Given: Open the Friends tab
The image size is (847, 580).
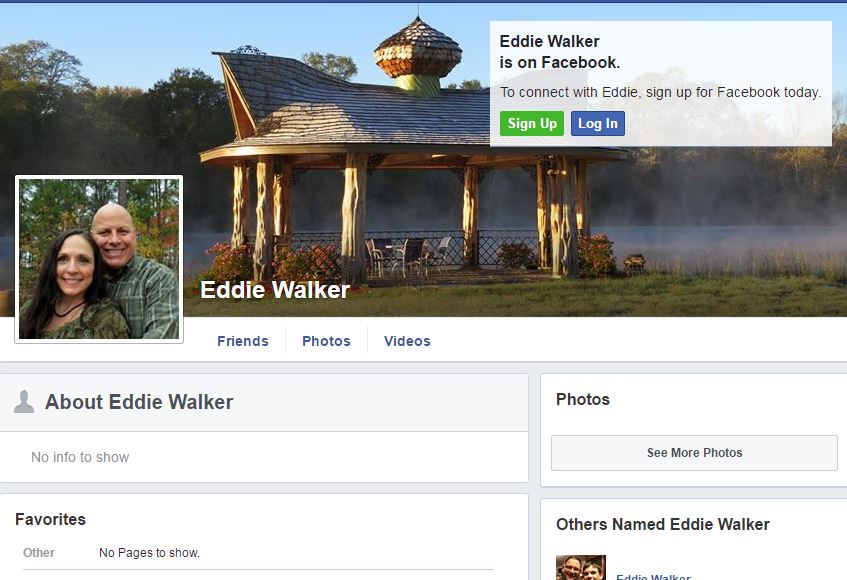Looking at the screenshot, I should point(243,341).
